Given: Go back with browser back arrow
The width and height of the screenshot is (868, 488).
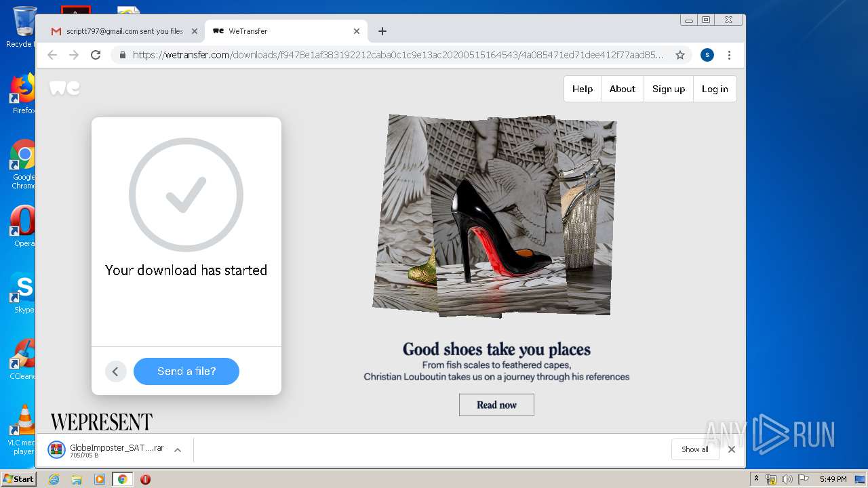Looking at the screenshot, I should [52, 55].
